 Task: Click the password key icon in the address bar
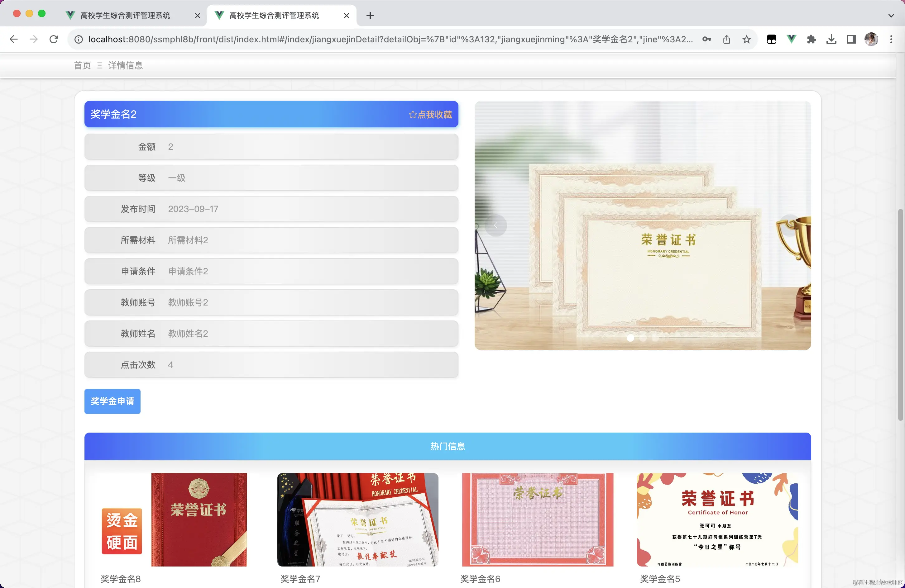click(x=707, y=39)
